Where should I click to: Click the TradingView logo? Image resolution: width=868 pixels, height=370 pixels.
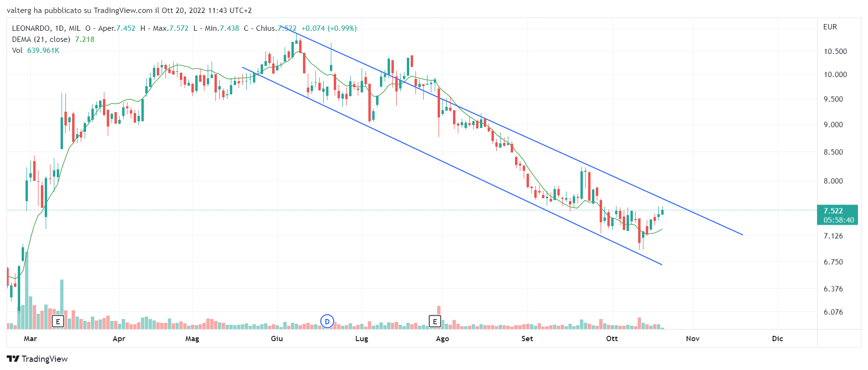[x=37, y=359]
